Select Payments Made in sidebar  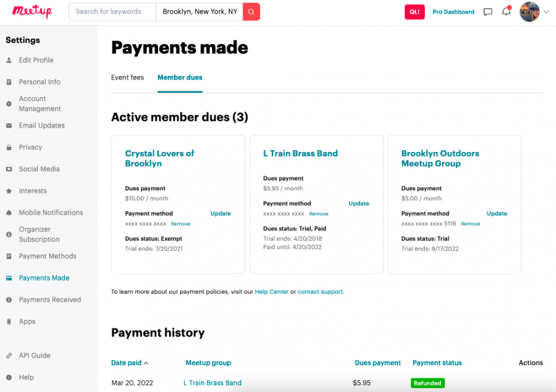click(44, 278)
